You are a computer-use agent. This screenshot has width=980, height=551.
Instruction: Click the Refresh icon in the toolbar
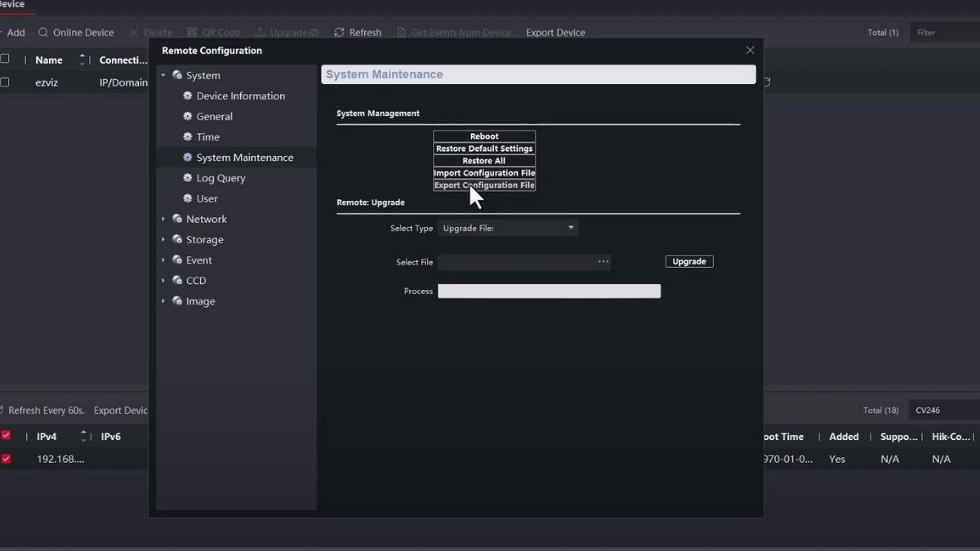click(x=339, y=33)
